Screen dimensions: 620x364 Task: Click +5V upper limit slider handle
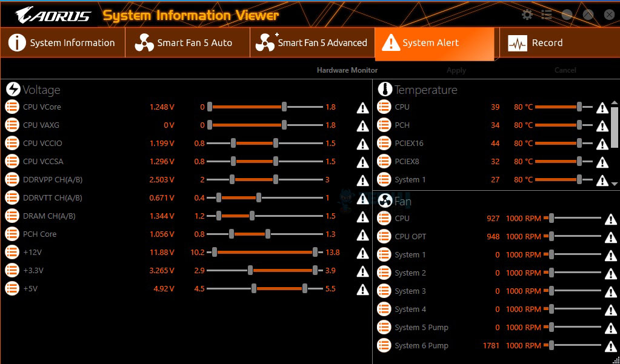click(x=305, y=288)
